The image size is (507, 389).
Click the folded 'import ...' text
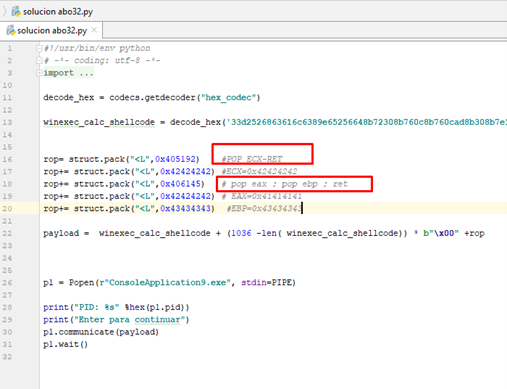click(x=68, y=73)
